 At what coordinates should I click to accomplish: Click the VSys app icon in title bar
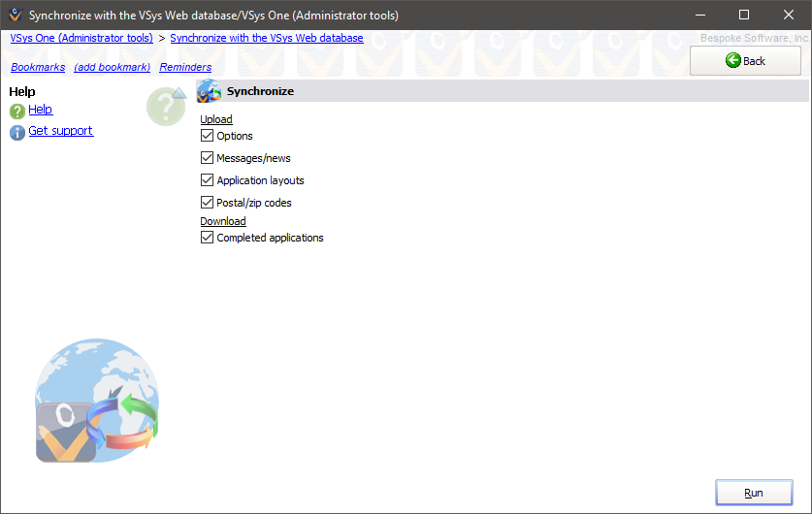tap(15, 16)
